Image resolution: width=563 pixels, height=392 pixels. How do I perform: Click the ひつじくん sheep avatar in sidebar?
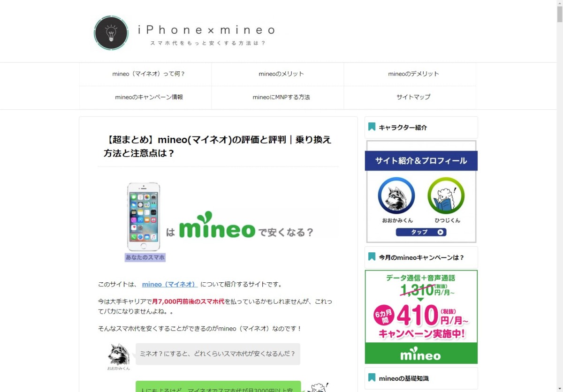coord(446,196)
